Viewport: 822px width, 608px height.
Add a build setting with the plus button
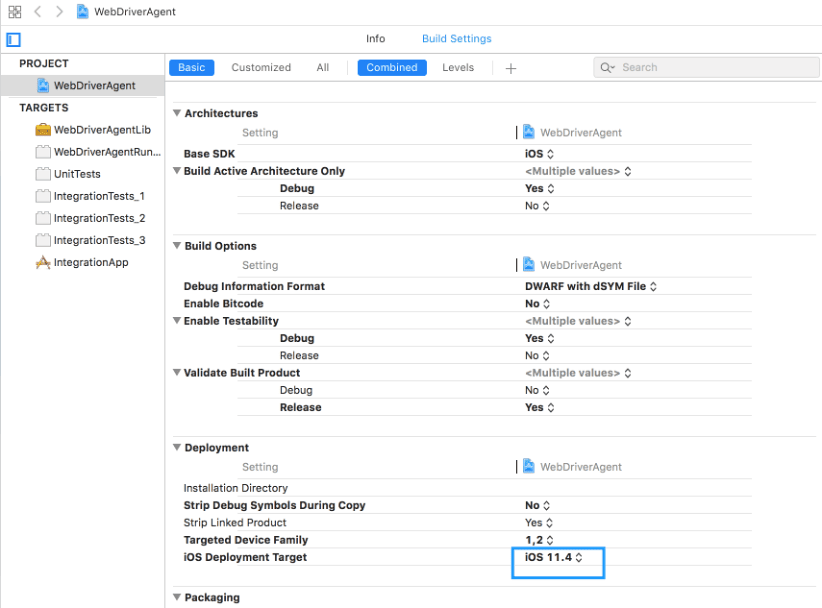click(510, 67)
